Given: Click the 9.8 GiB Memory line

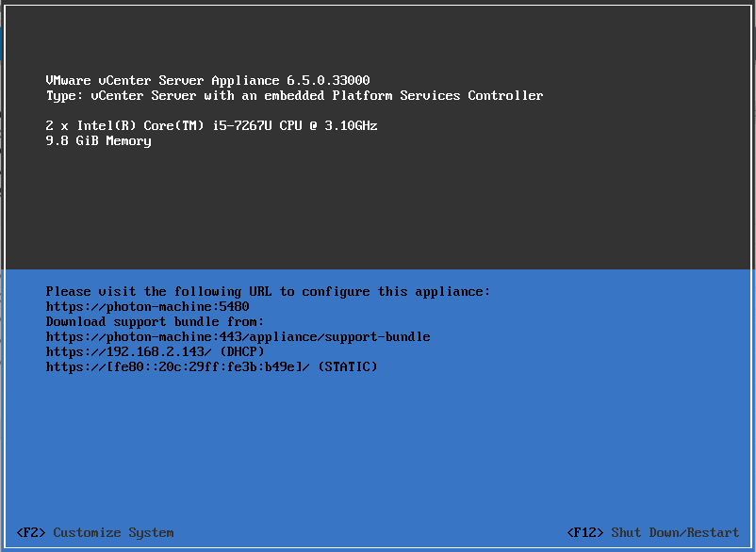Looking at the screenshot, I should (98, 141).
